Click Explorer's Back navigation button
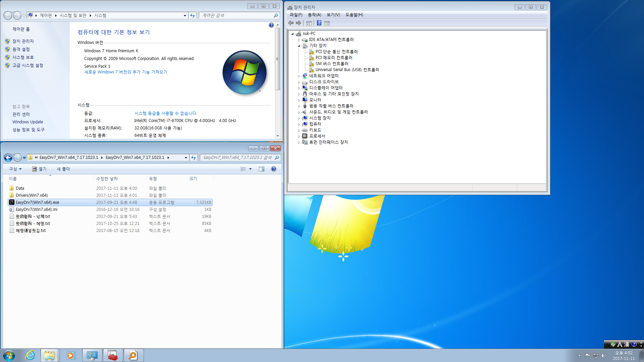Viewport: 644px width, 362px height. coord(8,158)
